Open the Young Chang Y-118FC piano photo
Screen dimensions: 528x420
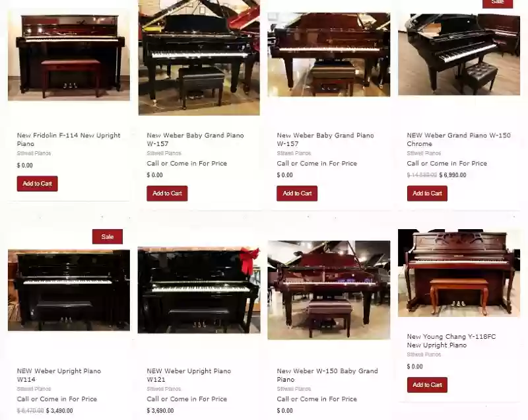click(x=459, y=273)
